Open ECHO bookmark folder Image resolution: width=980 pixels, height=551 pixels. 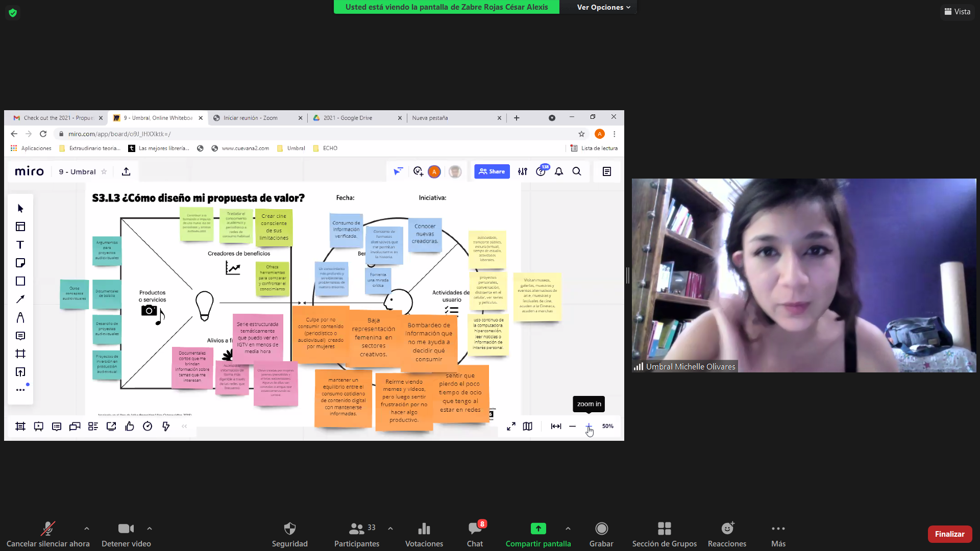325,148
